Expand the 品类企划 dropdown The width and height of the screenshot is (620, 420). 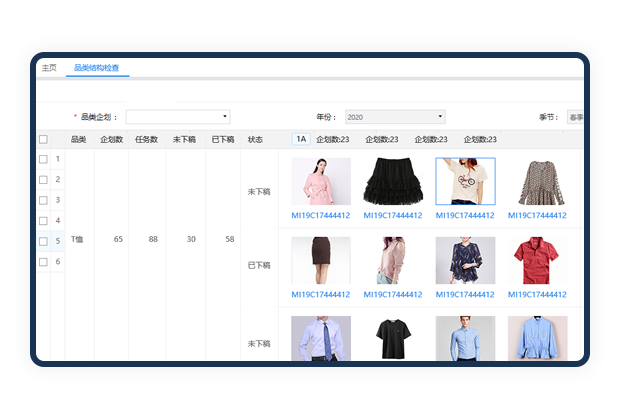click(178, 117)
